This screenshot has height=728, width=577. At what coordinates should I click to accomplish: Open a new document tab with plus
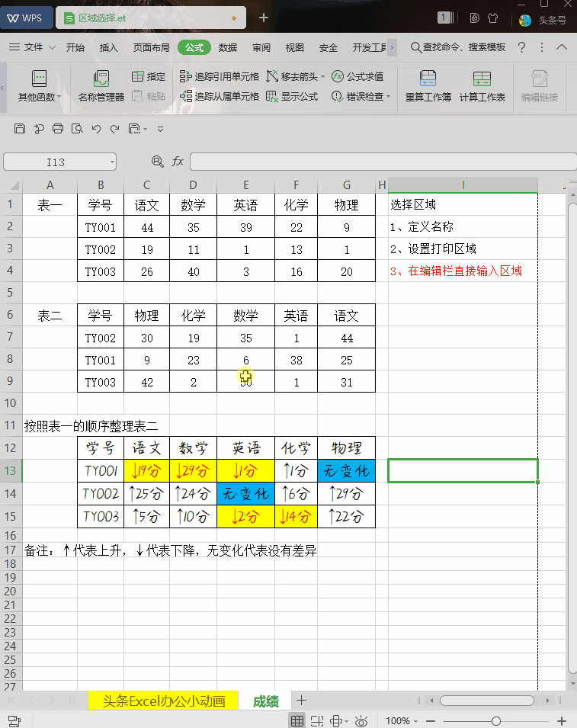point(264,18)
